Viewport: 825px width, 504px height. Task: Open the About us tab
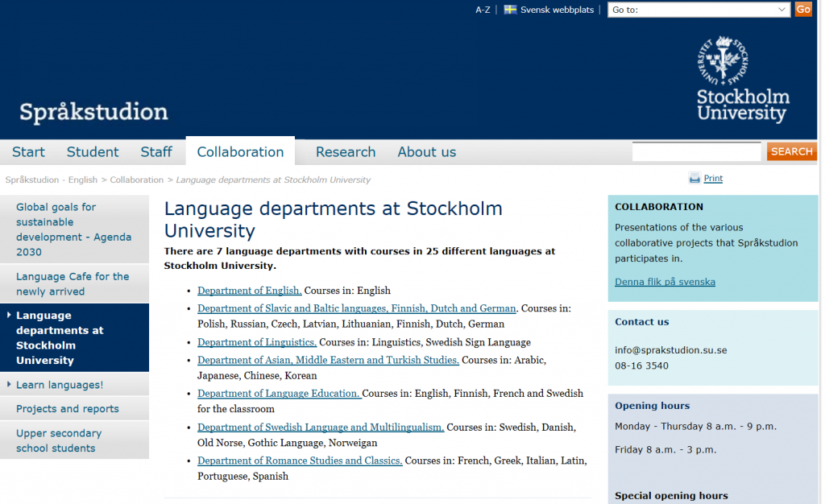tap(427, 152)
